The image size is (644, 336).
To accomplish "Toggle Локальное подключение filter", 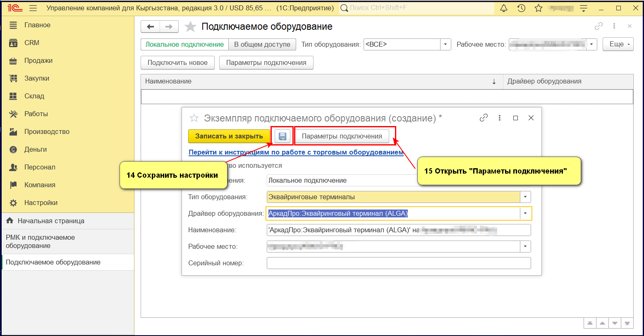I will coord(184,45).
